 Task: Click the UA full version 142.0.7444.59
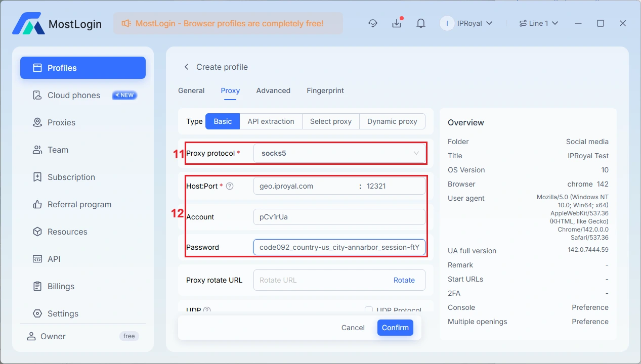[x=588, y=250]
